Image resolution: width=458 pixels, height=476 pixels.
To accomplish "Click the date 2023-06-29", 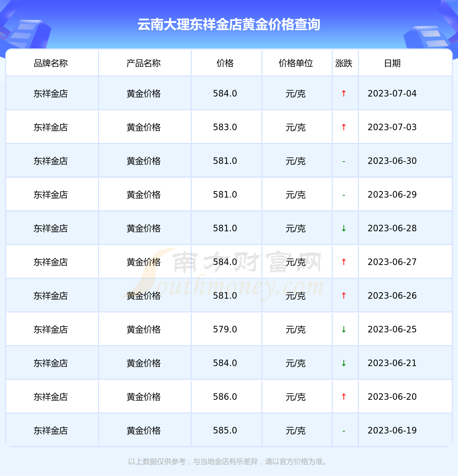I will coord(392,195).
